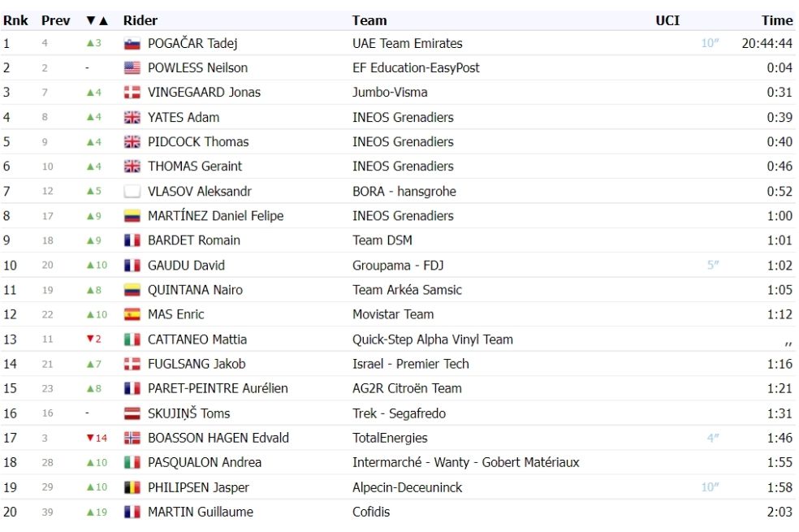Screen dimensions: 799x532
Task: Click the Colombian flag beside Martínez
Action: [x=132, y=216]
